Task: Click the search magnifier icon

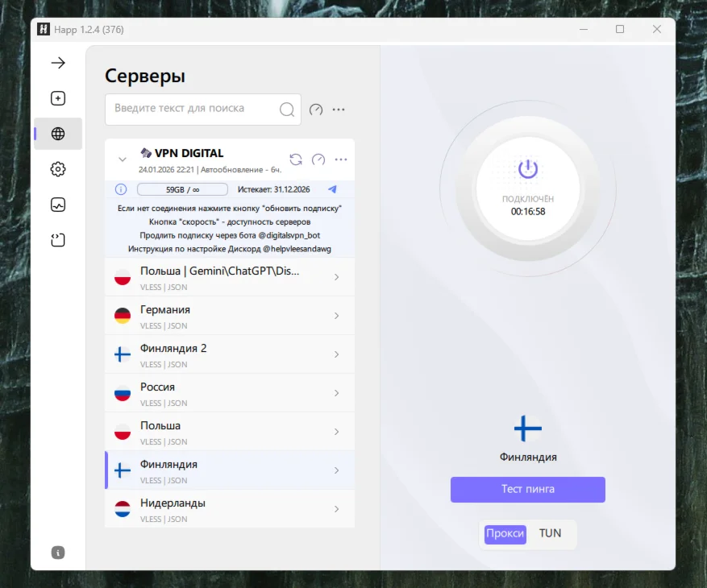Action: pos(286,109)
